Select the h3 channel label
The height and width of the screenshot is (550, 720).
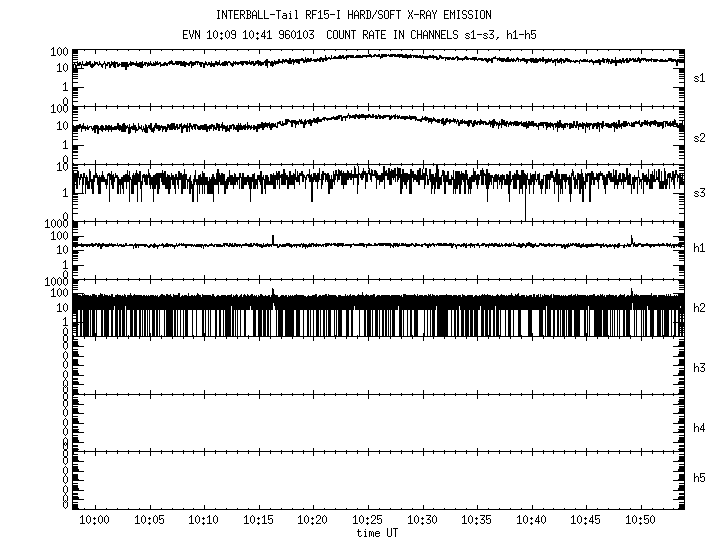(700, 368)
